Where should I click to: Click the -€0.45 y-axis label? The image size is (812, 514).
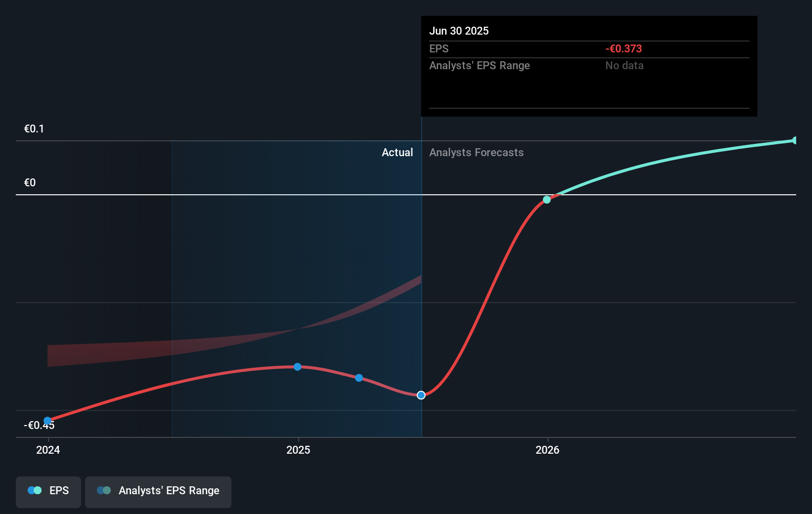(x=39, y=426)
